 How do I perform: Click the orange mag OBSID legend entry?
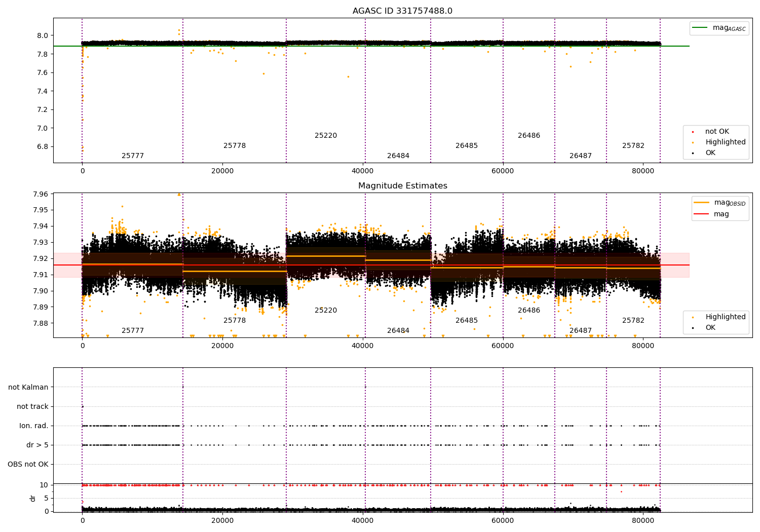(720, 203)
